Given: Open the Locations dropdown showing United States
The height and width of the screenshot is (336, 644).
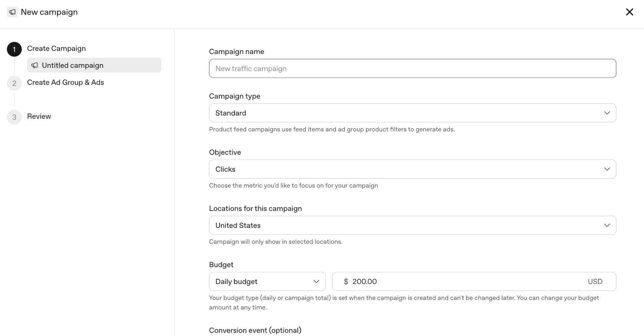Looking at the screenshot, I should click(413, 225).
